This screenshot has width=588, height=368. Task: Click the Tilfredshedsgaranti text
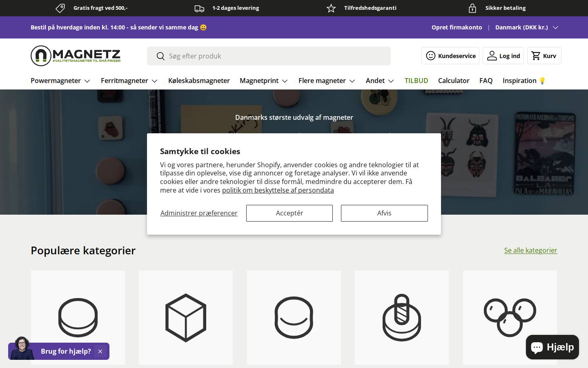click(x=370, y=8)
